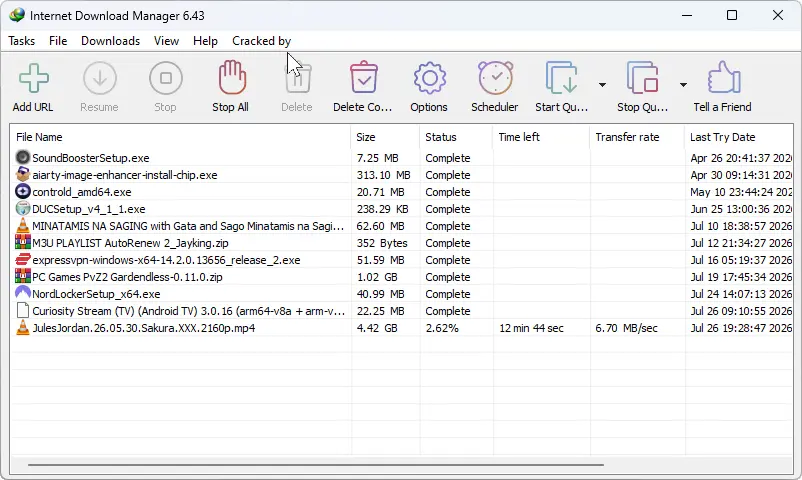This screenshot has width=802, height=480.
Task: Click the expressvpn installer file icon
Action: coord(23,259)
